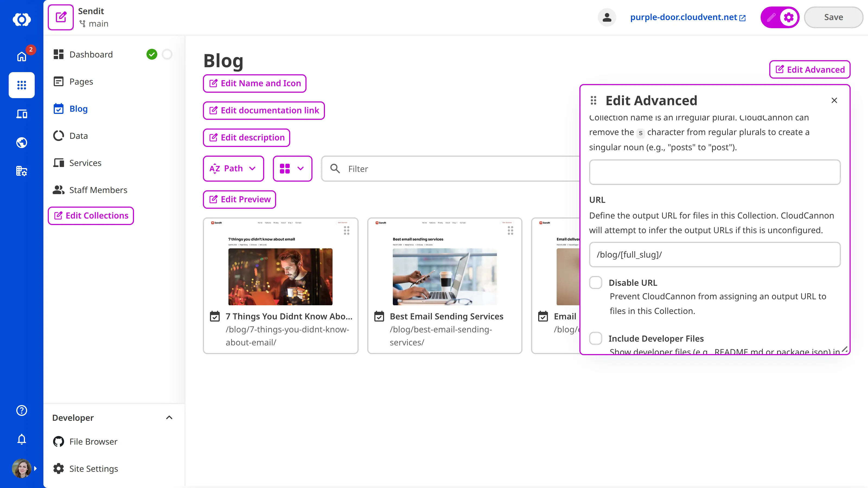Toggle the gear configuration mode icon
The width and height of the screenshot is (868, 488).
pos(789,17)
